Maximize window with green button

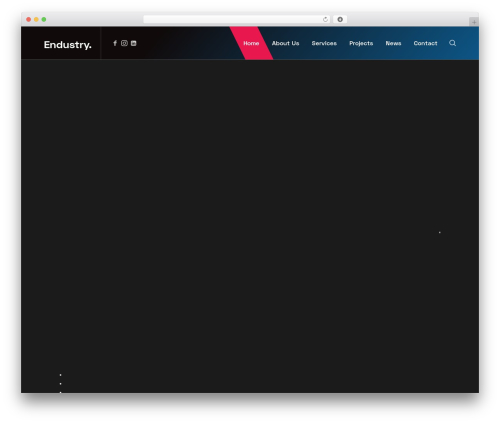click(44, 19)
